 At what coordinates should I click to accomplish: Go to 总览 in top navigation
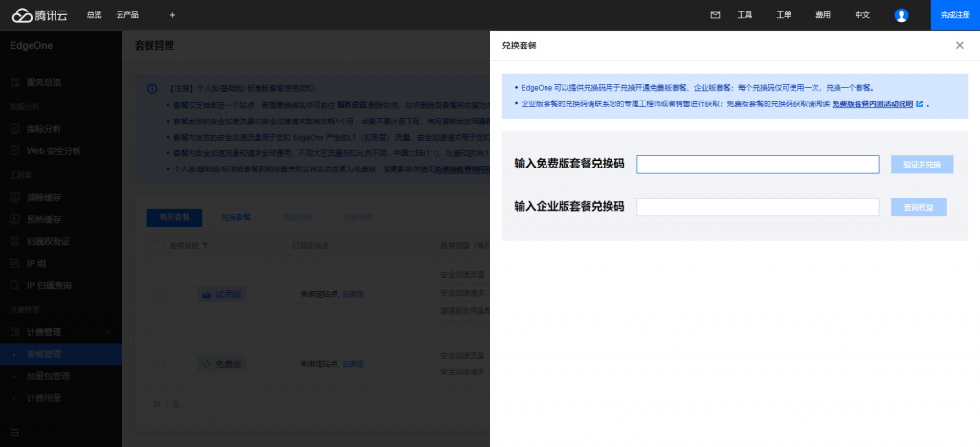(x=95, y=15)
